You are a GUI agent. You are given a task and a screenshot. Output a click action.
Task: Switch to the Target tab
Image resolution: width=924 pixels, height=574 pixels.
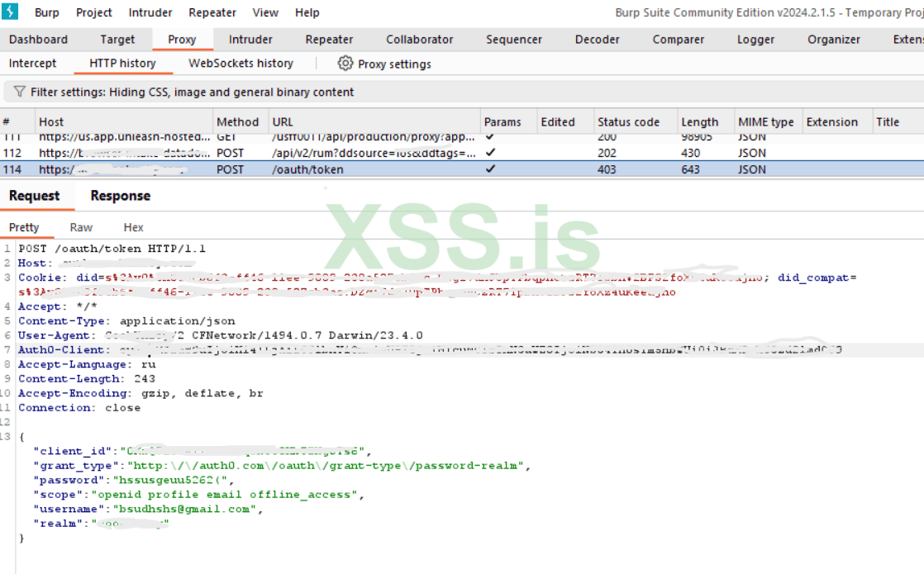tap(117, 40)
